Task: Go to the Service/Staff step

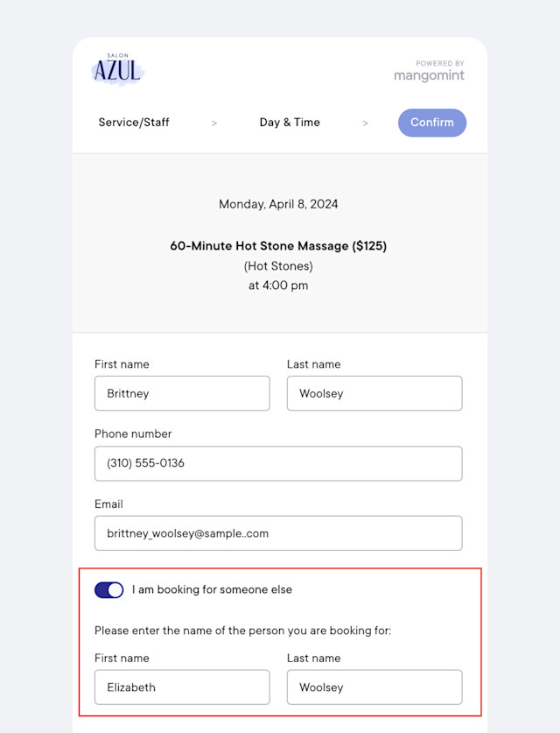Action: pos(134,123)
